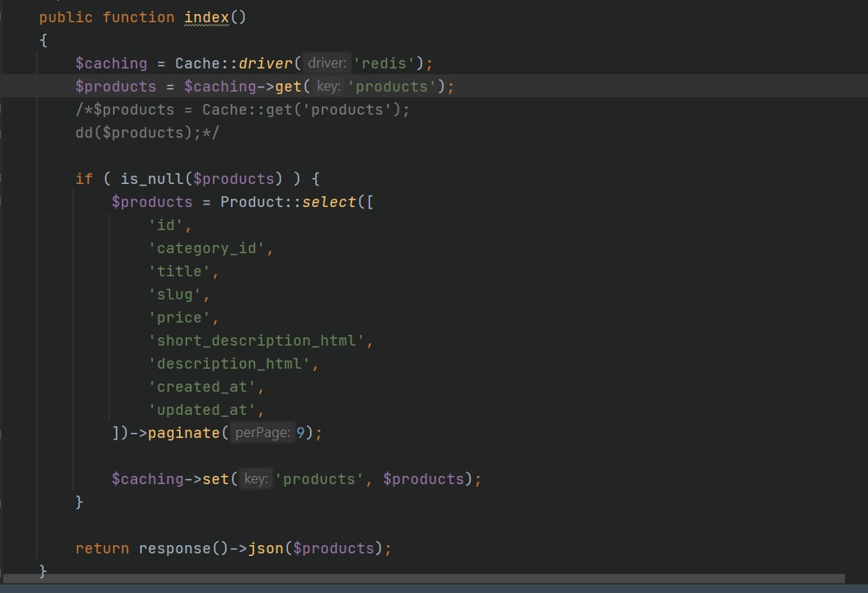Click the 'category_id' column string

pos(206,249)
